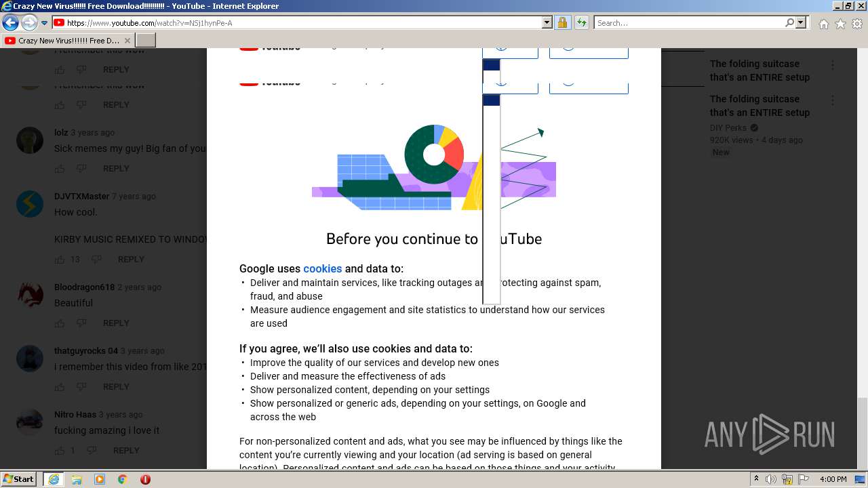
Task: Close the Crazy New Virus tab
Action: [127, 41]
